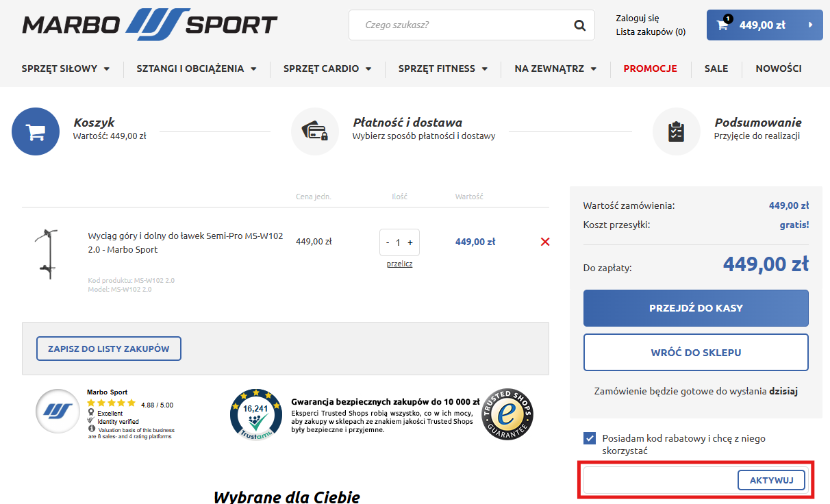This screenshot has height=504, width=830.
Task: Click the Trusted Shops guarantee badge
Action: click(x=507, y=414)
